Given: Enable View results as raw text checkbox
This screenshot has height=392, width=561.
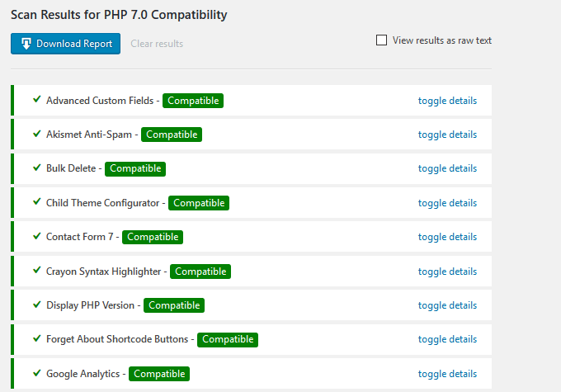Looking at the screenshot, I should coord(381,40).
